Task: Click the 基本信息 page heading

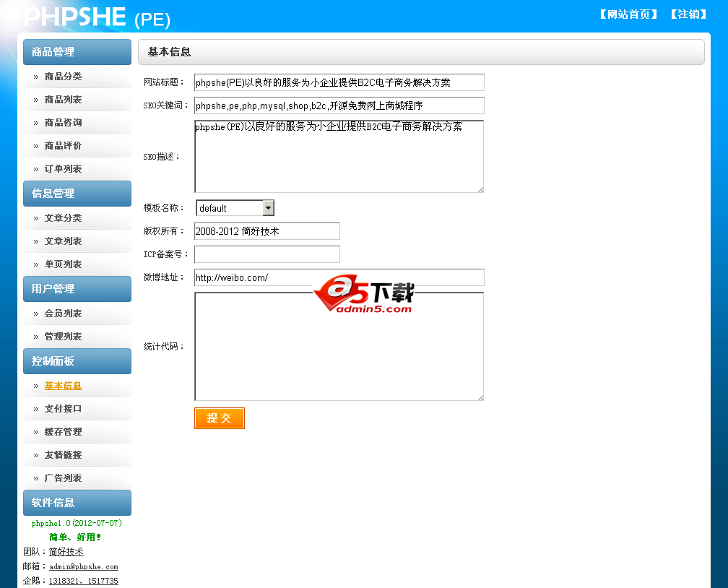Action: click(x=169, y=52)
